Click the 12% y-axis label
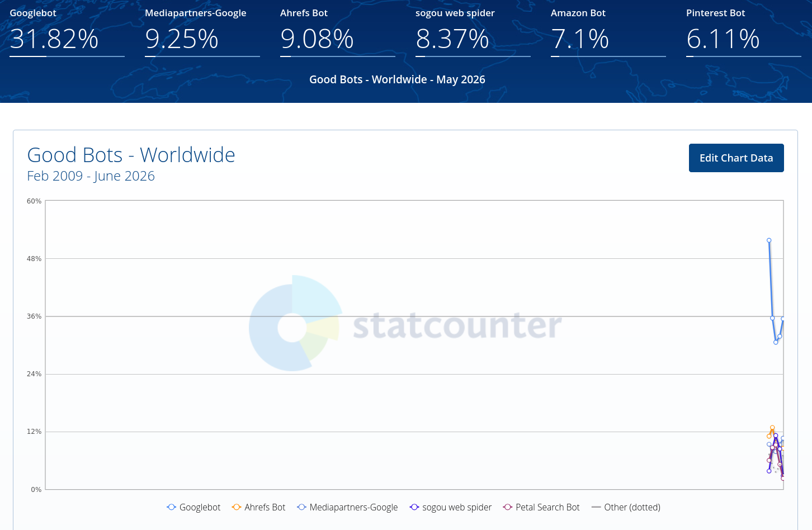The image size is (812, 530). pos(34,432)
